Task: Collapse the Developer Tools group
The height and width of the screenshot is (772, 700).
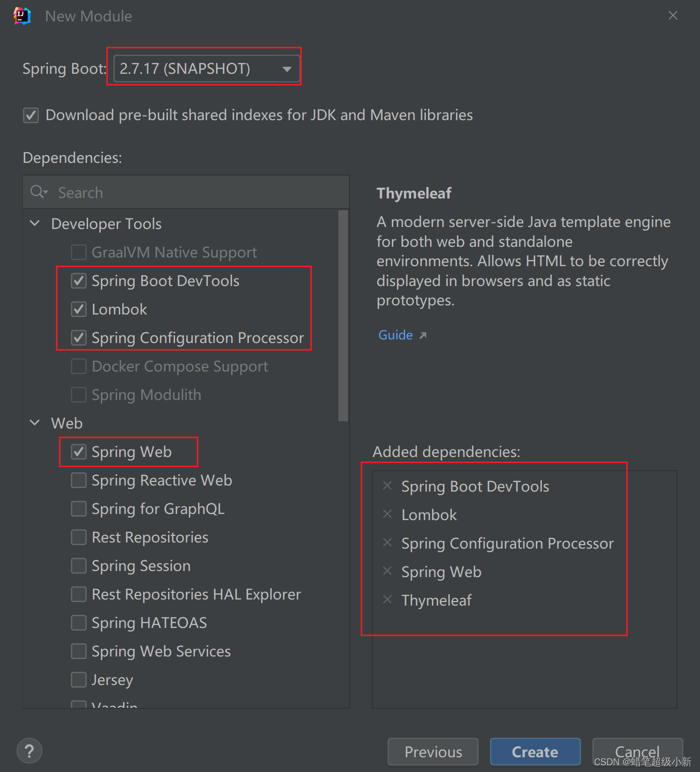Action: [35, 223]
